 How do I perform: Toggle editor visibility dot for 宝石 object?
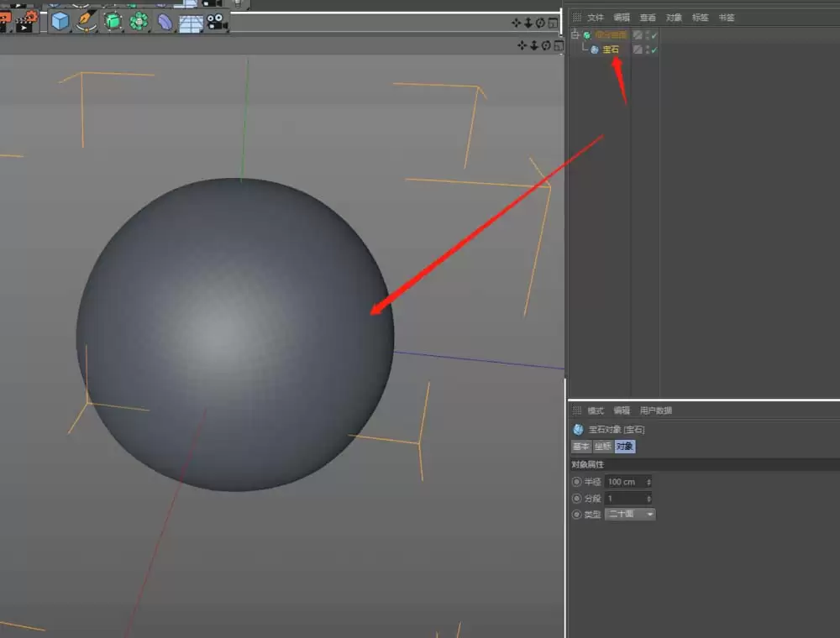[x=647, y=47]
